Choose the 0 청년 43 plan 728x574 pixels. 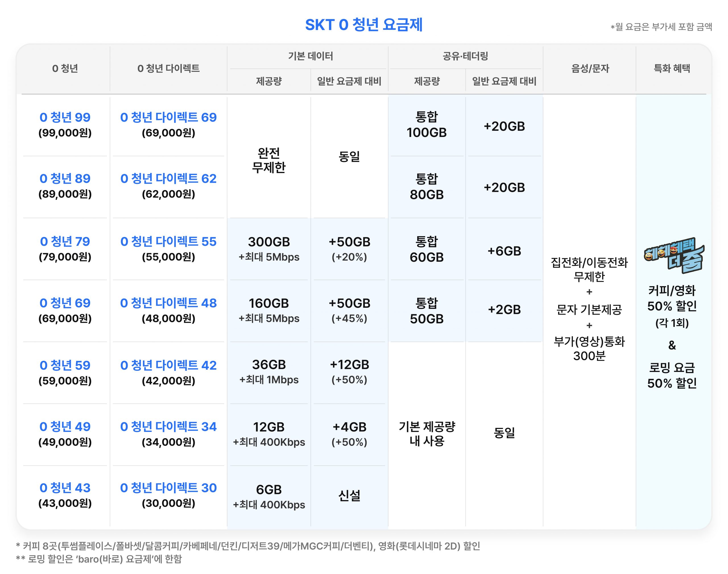click(x=65, y=488)
